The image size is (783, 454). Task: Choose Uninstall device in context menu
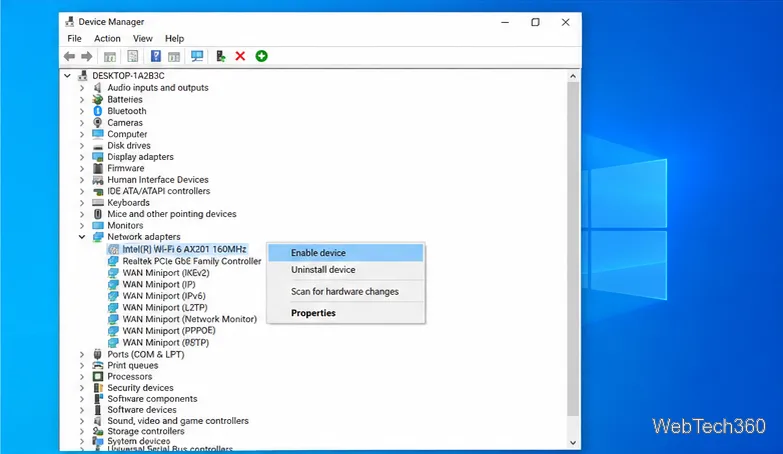[346, 270]
